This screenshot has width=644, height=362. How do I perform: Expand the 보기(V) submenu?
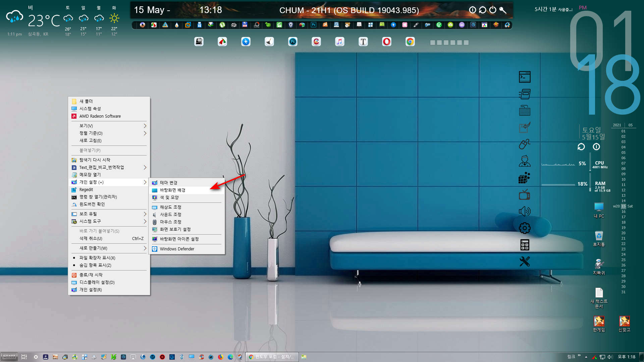click(109, 126)
